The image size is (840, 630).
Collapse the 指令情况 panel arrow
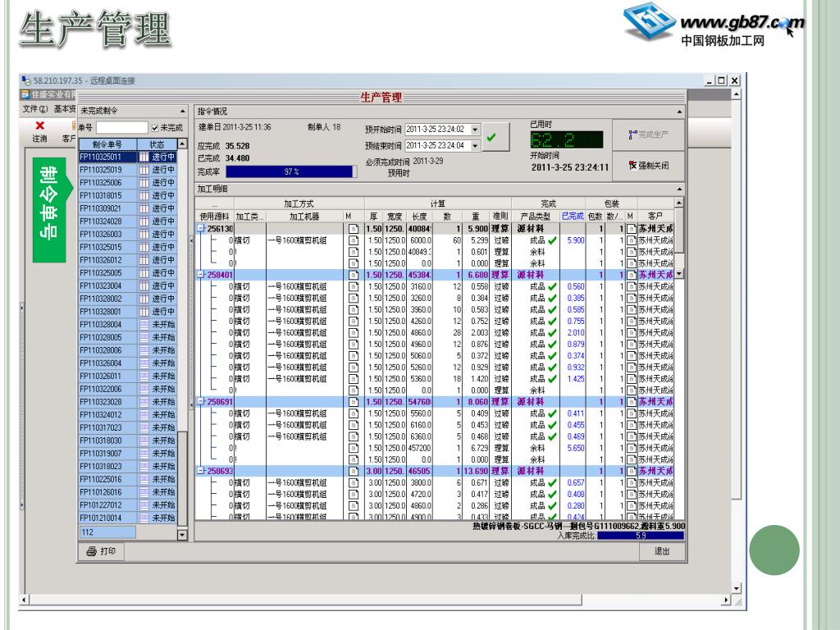click(679, 112)
